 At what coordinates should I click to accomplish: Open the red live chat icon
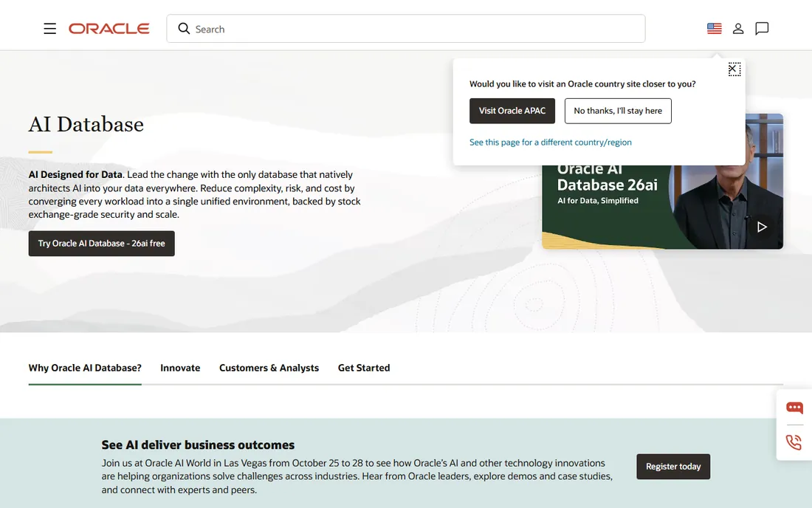(x=794, y=408)
